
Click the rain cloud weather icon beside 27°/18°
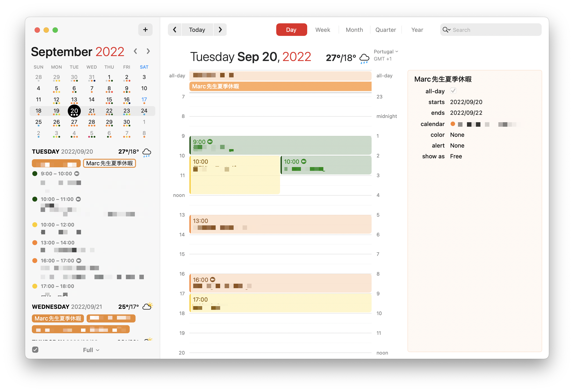point(364,59)
